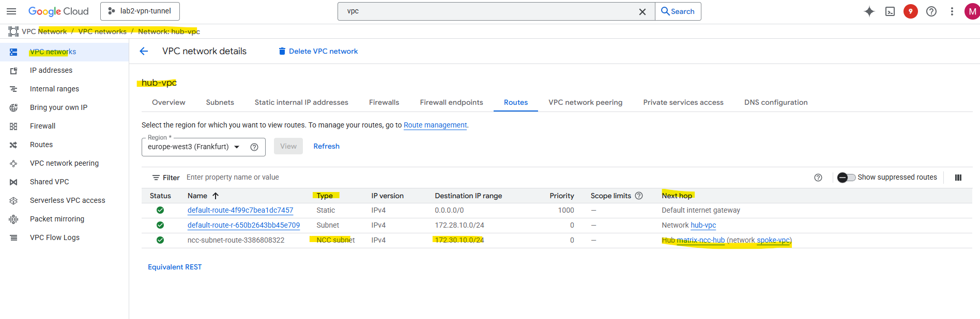Viewport: 980px width, 319px height.
Task: Open notifications with red badge 9
Action: (911, 11)
